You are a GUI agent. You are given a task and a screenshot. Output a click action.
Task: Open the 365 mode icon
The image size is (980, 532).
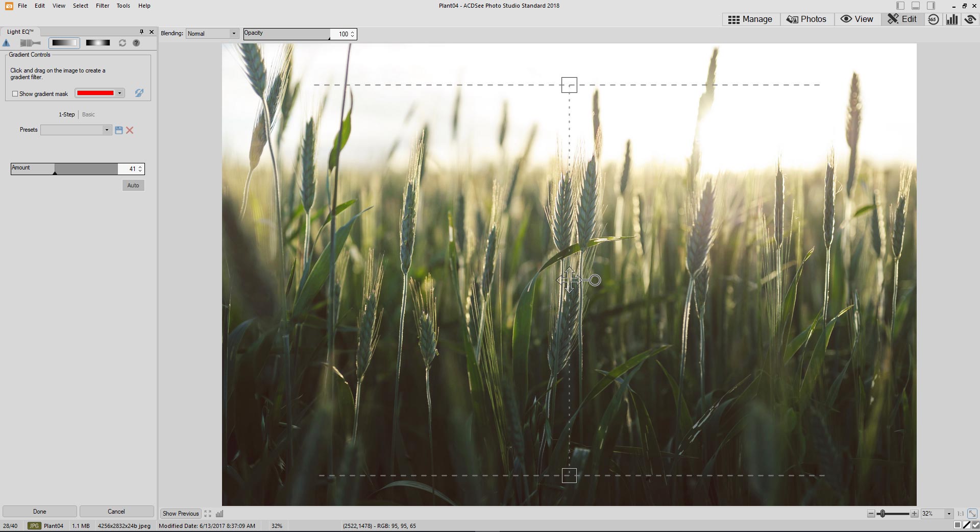[x=933, y=19]
